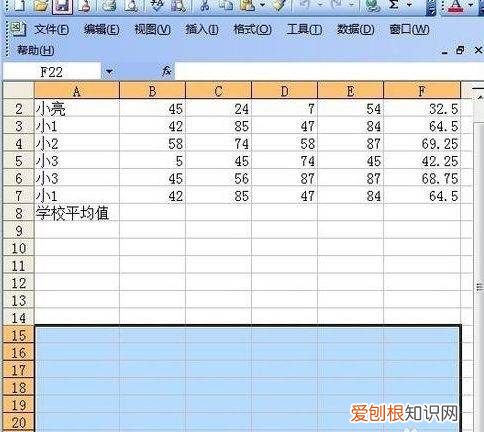484x432 pixels.
Task: Click the fx Insert Function icon
Action: 166,71
